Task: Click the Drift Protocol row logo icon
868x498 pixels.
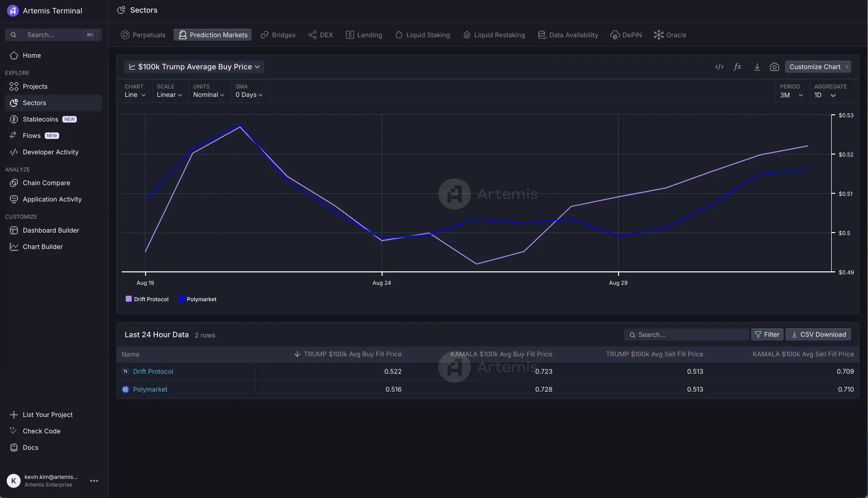Action: (x=126, y=371)
